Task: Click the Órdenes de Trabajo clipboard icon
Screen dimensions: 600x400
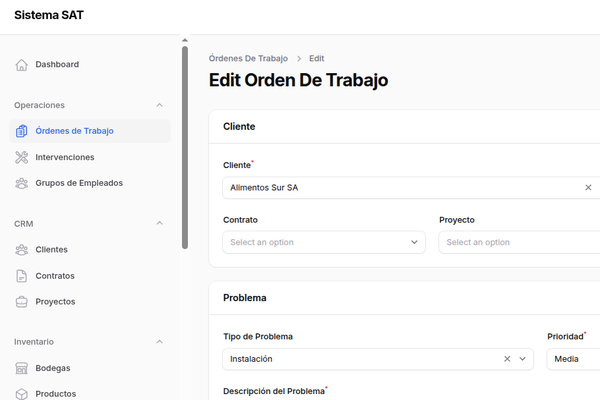Action: point(22,131)
